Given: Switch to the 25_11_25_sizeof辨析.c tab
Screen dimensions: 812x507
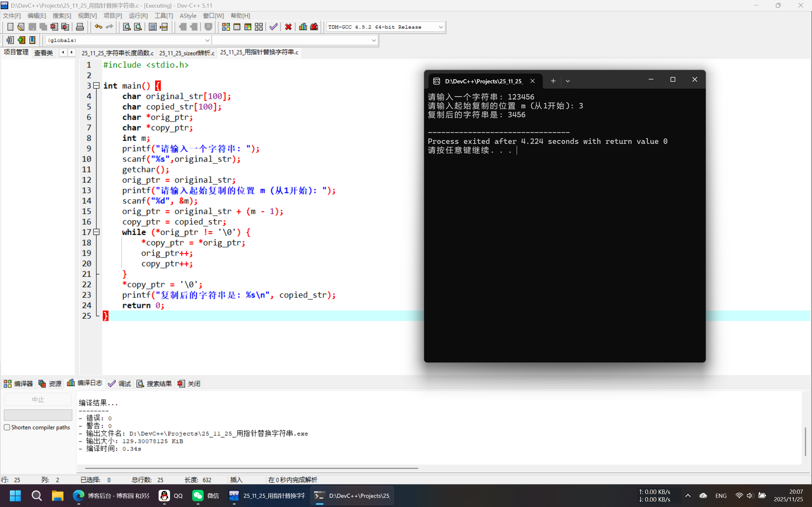Looking at the screenshot, I should pyautogui.click(x=187, y=53).
